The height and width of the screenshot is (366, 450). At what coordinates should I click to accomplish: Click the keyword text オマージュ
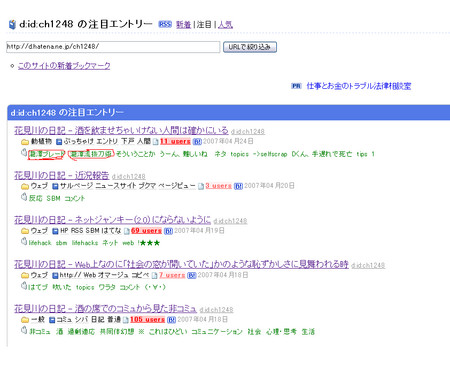(114, 275)
